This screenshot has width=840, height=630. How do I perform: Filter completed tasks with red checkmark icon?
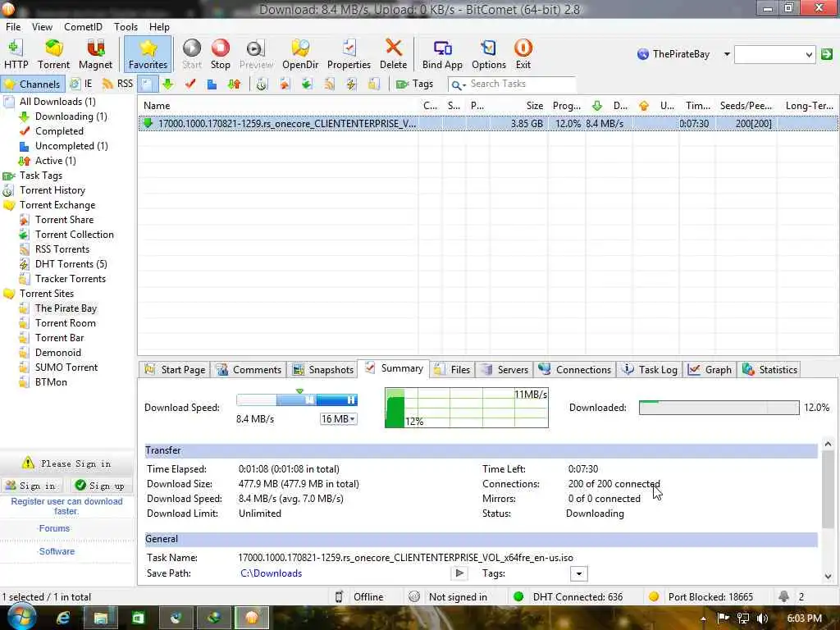tap(190, 84)
